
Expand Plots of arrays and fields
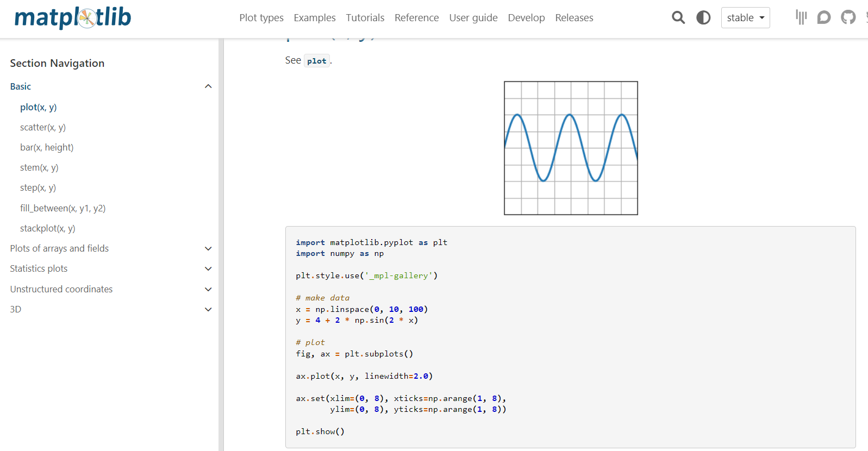pyautogui.click(x=208, y=248)
